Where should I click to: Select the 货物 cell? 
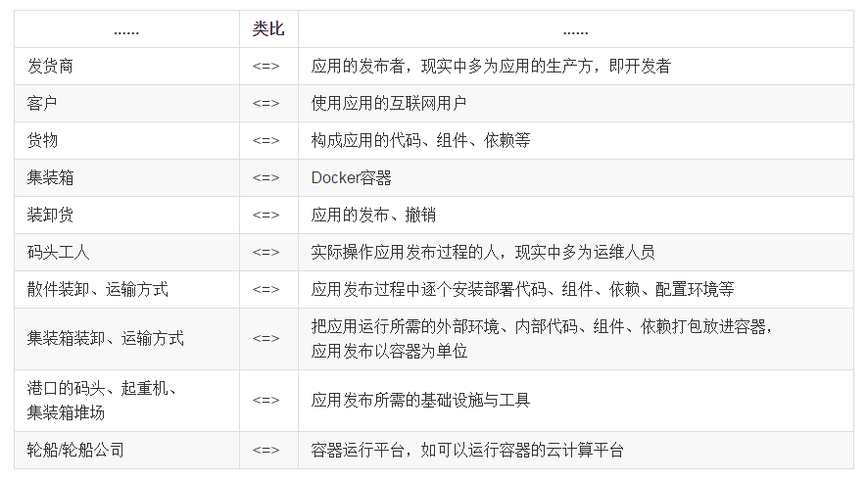pos(42,141)
